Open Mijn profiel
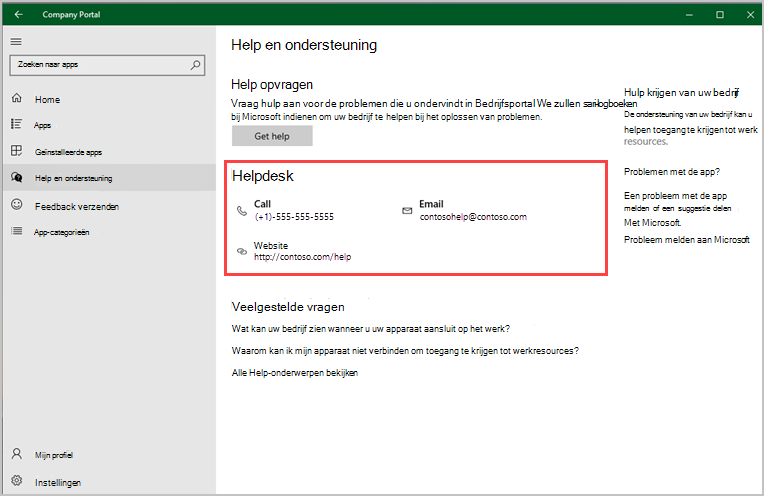This screenshot has width=764, height=496. point(109,455)
